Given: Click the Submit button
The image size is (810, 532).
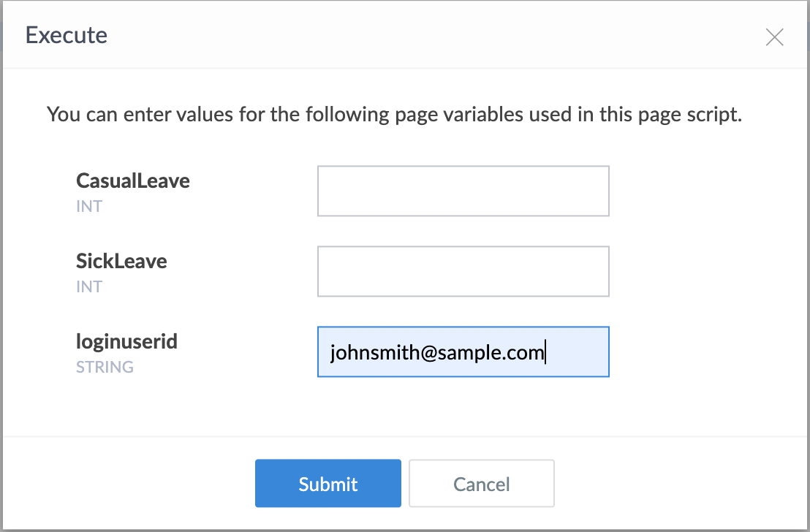Looking at the screenshot, I should pyautogui.click(x=328, y=484).
